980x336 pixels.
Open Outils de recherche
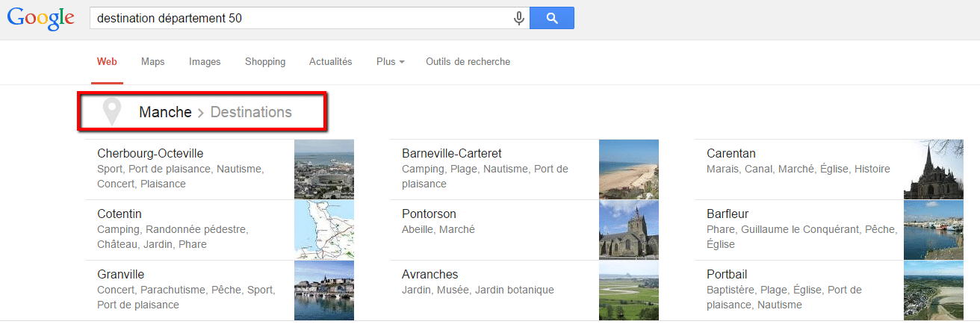468,62
